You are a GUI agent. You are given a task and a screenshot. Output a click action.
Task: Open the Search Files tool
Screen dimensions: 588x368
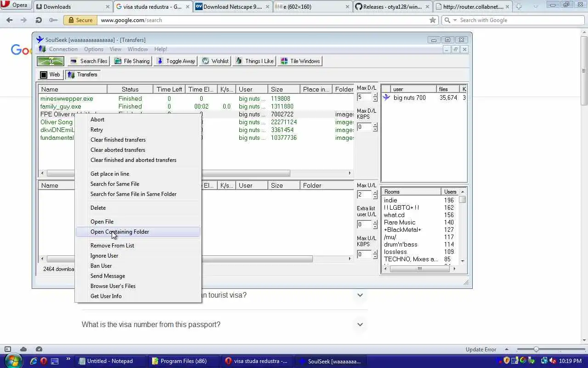(x=89, y=61)
